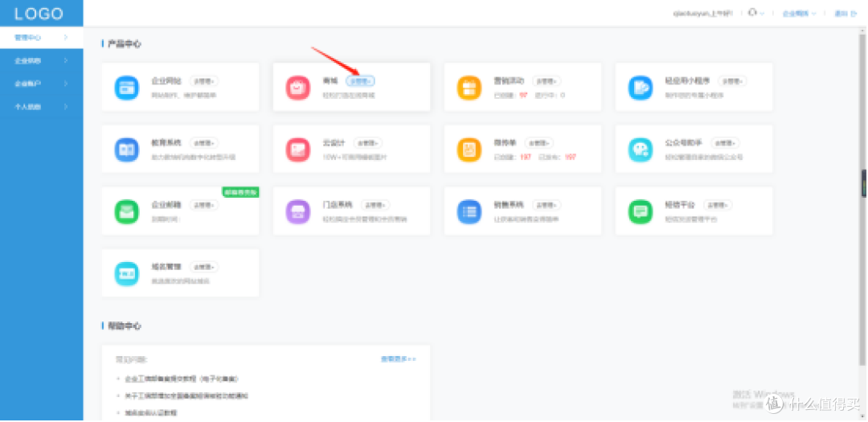Click the 帮助中心 section heading

point(124,326)
